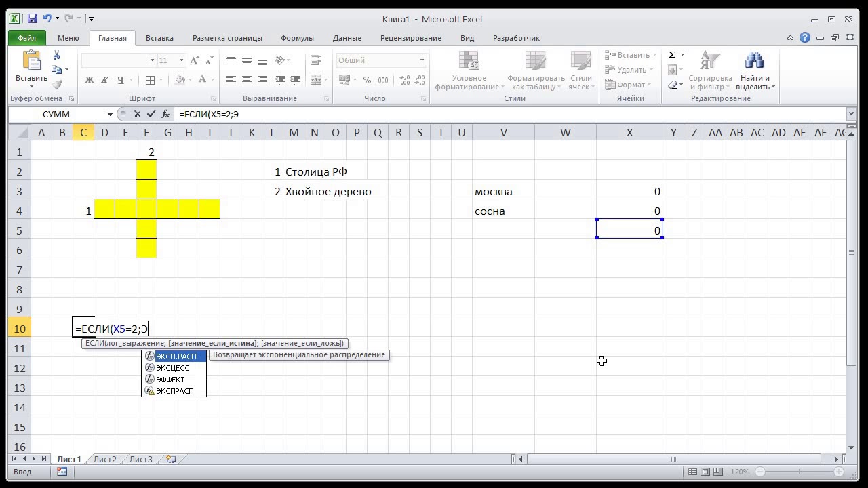The image size is (868, 488).
Task: Click the fill color paint bucket
Action: click(x=179, y=80)
